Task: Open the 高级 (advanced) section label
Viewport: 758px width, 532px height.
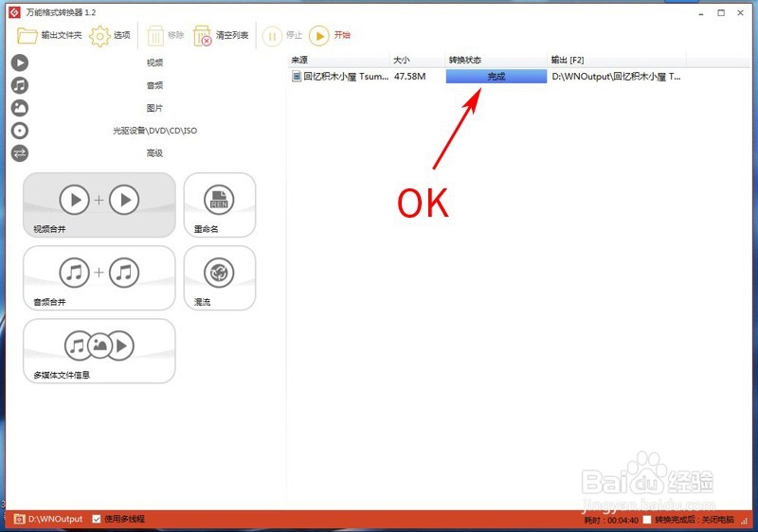Action: coord(154,153)
